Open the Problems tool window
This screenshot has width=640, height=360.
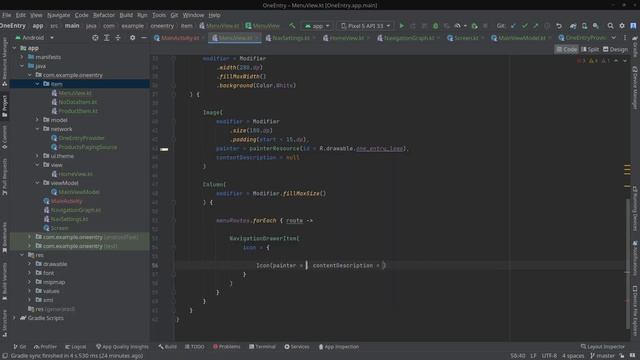[x=227, y=347]
